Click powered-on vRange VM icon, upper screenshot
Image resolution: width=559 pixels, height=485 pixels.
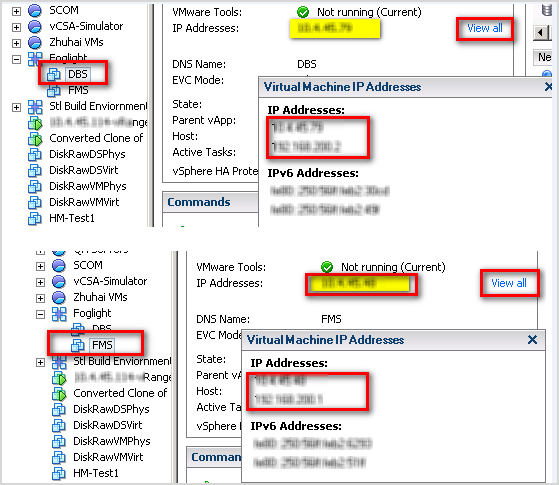coord(35,123)
